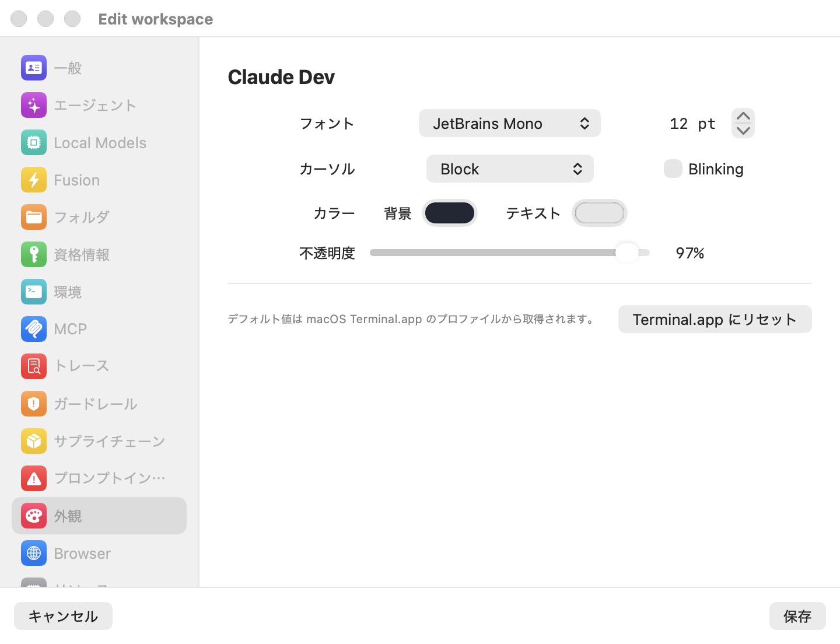This screenshot has height=644, width=840.
Task: Click the Fusion lightning bolt icon
Action: coord(34,180)
